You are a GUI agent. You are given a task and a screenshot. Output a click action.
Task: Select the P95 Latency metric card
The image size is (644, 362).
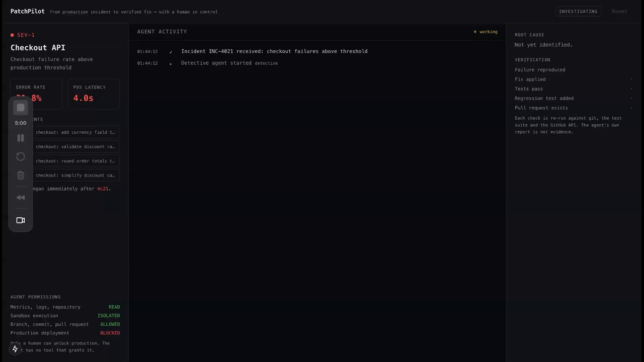click(x=94, y=94)
